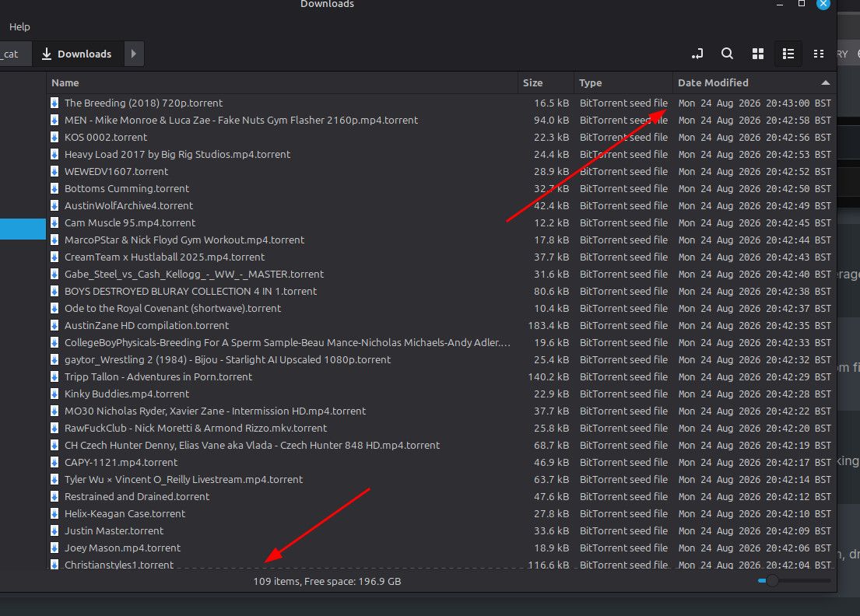Click the ascending sort arrow indicator
The width and height of the screenshot is (860, 616).
(x=826, y=82)
